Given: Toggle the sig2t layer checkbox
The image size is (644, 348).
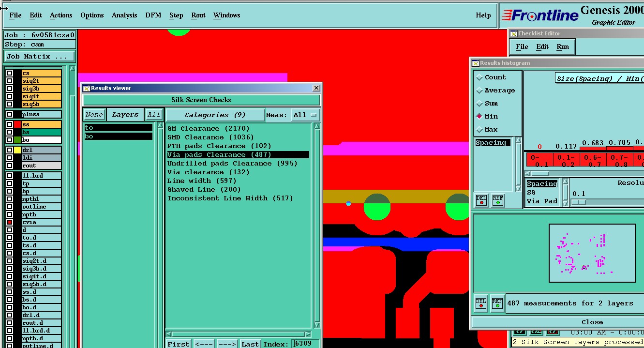Looking at the screenshot, I should pyautogui.click(x=10, y=81).
